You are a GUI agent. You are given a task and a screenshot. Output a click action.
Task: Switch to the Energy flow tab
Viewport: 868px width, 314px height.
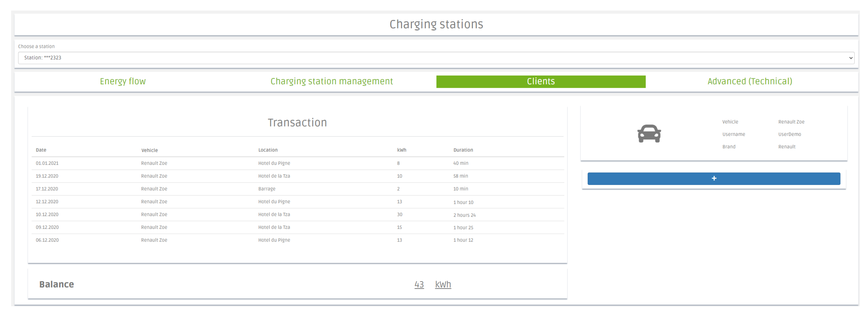point(123,81)
